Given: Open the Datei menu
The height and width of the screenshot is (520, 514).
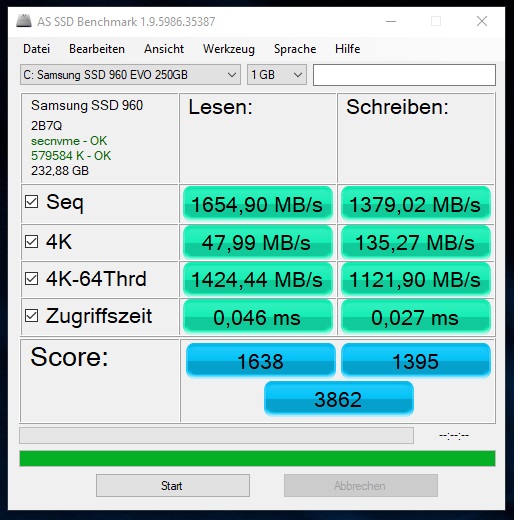Looking at the screenshot, I should [x=37, y=49].
